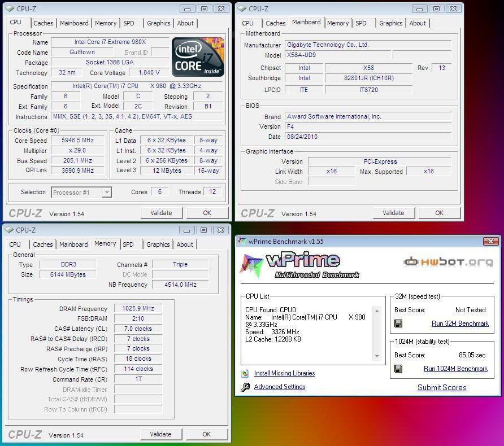The width and height of the screenshot is (504, 446).
Task: Click the QPI Link value 3690.9 MHz
Action: [78, 170]
